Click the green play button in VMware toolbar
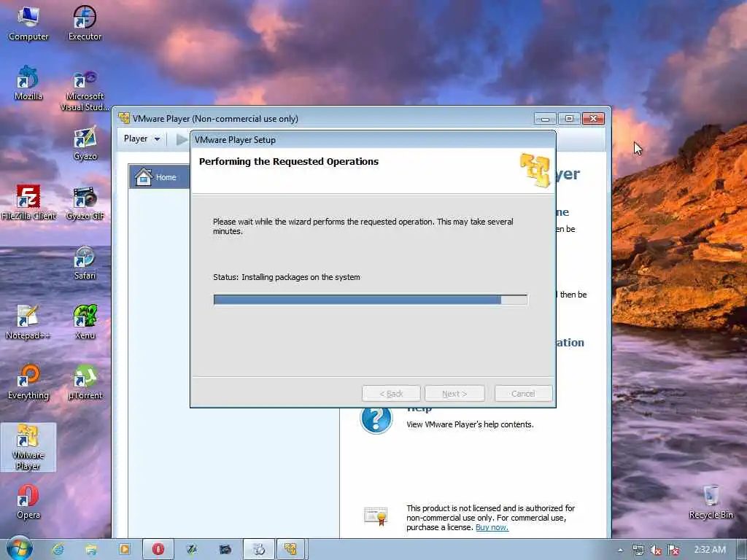This screenshot has width=747, height=560. click(182, 139)
